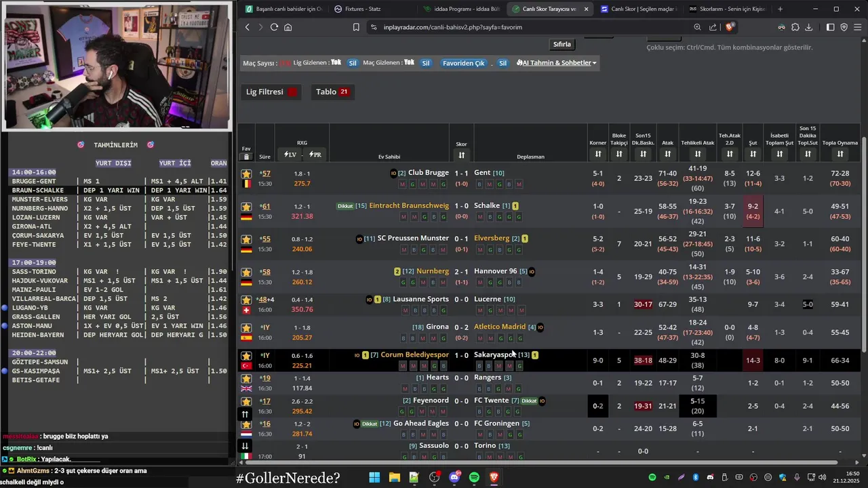
Task: Clear favorites with the trash icon
Action: click(246, 157)
